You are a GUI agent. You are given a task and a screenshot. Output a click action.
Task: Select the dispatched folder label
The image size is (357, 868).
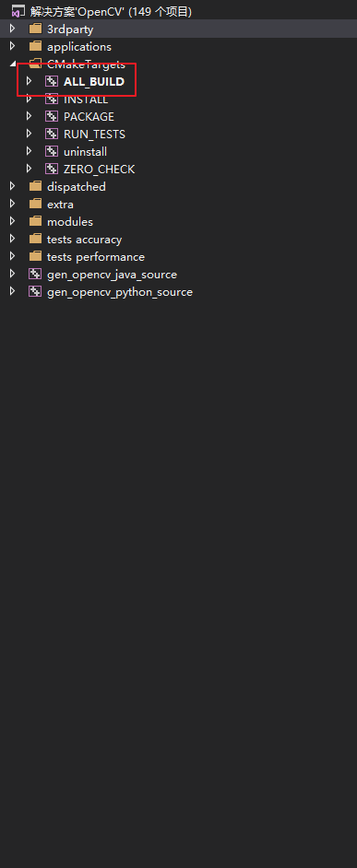click(77, 187)
